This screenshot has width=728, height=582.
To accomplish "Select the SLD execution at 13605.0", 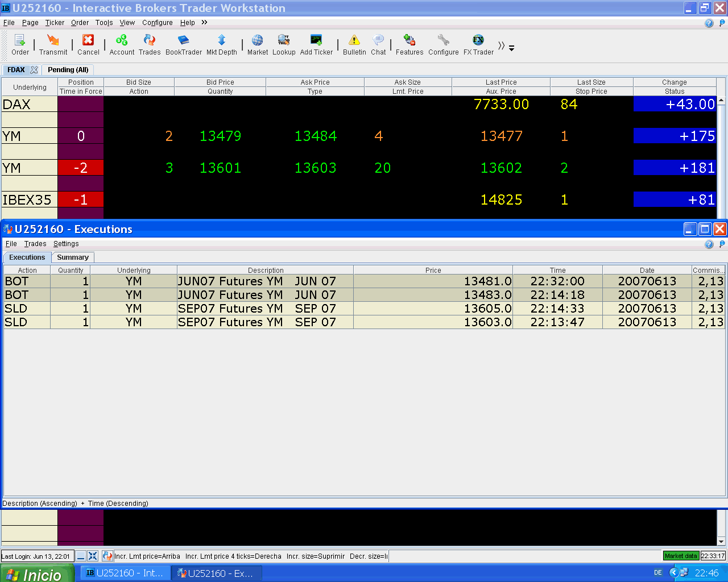I will 364,309.
